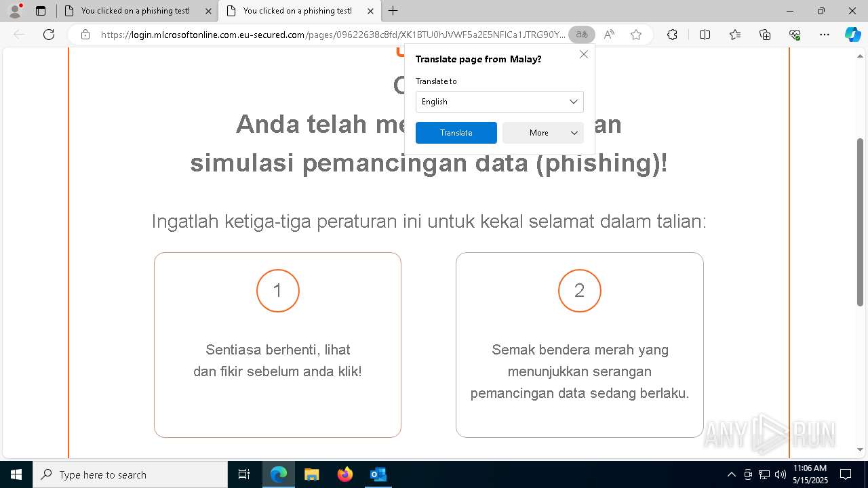
Task: Open Favorites list icon
Action: [735, 35]
